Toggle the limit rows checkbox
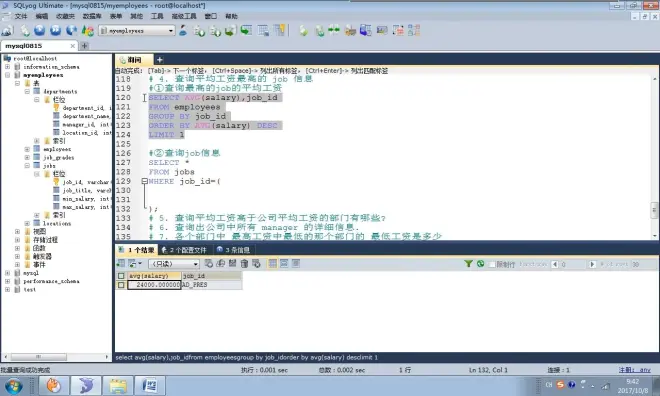660x396 pixels. coord(492,264)
